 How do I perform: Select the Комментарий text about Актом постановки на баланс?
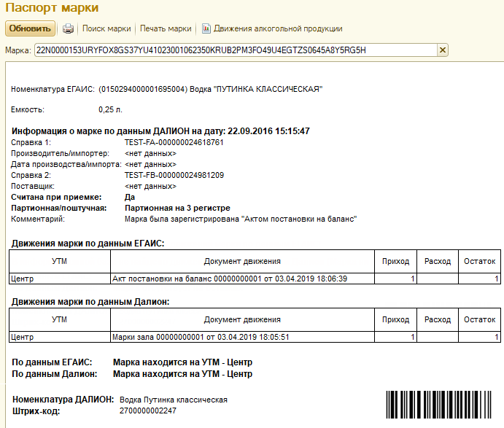(x=241, y=219)
